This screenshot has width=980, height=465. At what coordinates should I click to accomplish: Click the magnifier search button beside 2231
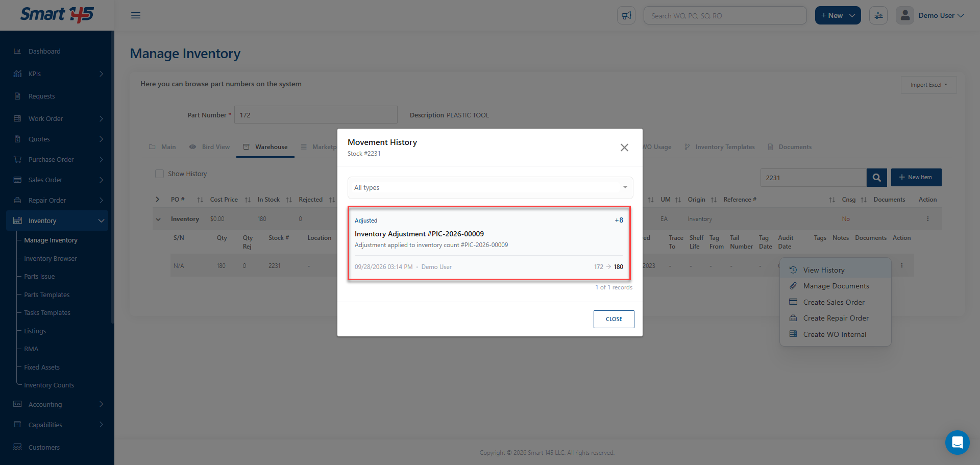[x=876, y=178]
